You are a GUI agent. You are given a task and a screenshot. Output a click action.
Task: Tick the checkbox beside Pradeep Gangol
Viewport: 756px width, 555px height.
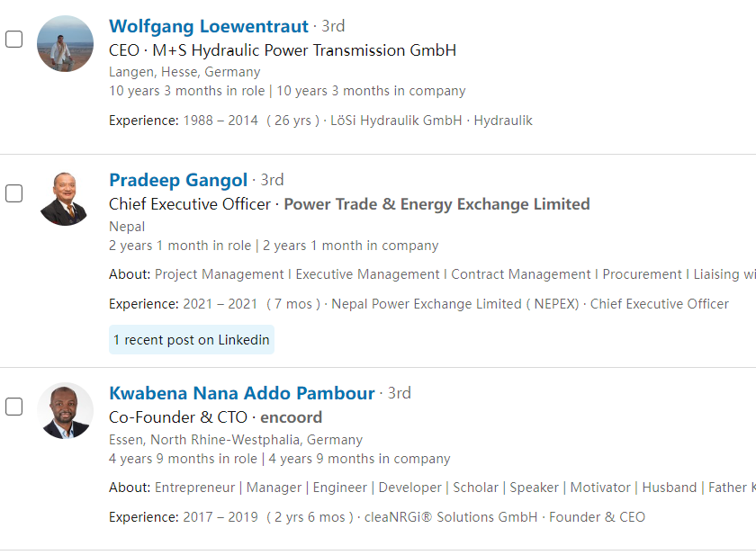[x=14, y=193]
